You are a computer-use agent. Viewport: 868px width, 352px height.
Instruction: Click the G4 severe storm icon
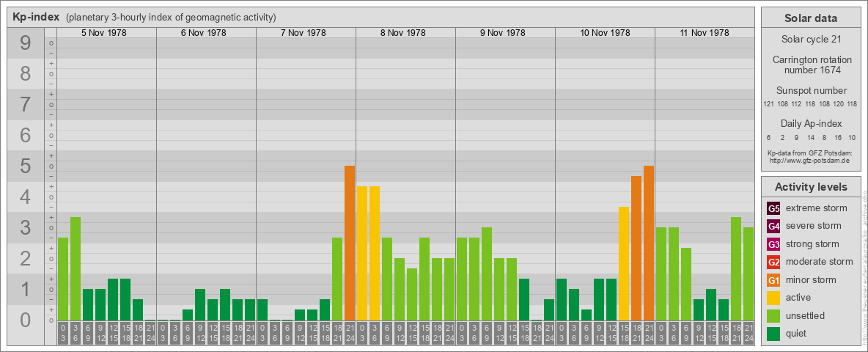pyautogui.click(x=773, y=226)
